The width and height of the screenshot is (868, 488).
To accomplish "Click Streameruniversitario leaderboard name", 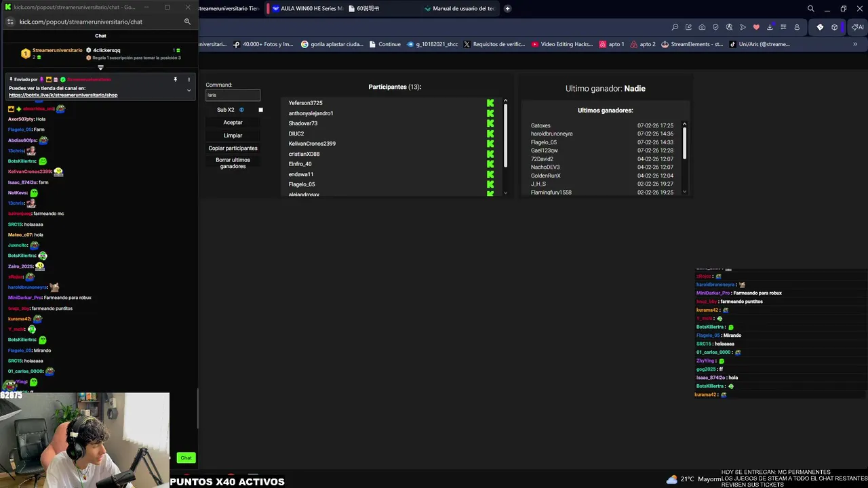I will pyautogui.click(x=57, y=50).
